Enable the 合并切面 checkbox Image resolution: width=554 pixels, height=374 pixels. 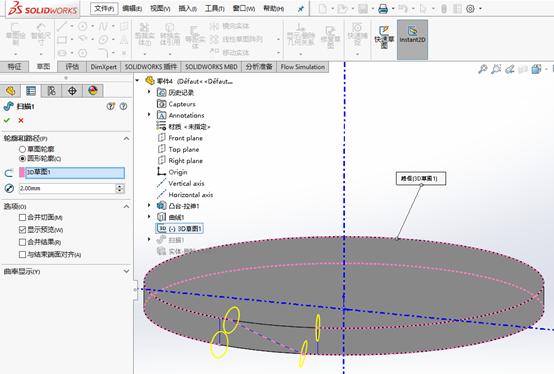[22, 218]
